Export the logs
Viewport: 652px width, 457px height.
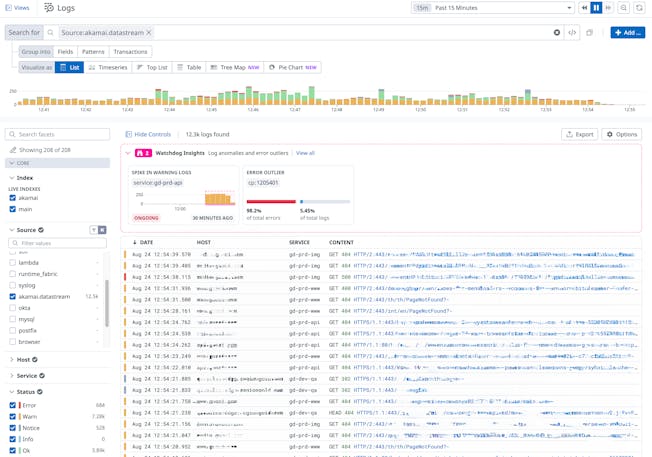[x=580, y=134]
